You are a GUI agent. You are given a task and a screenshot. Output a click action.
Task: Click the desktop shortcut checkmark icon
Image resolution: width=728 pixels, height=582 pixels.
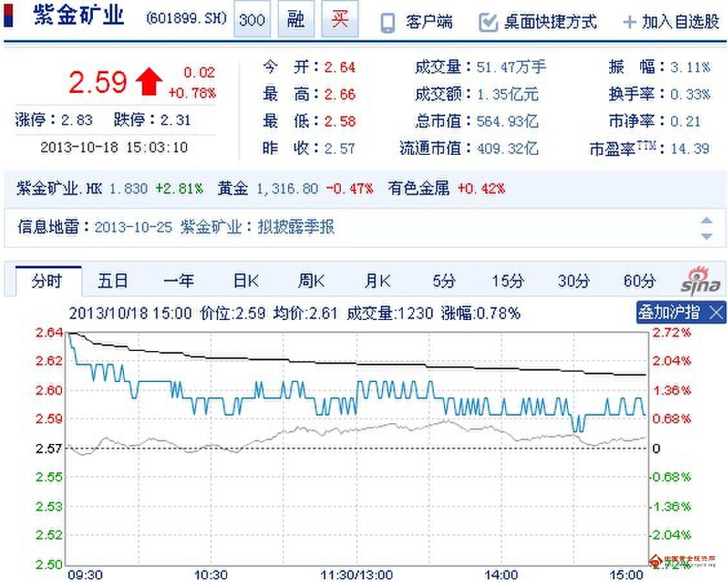pos(488,22)
